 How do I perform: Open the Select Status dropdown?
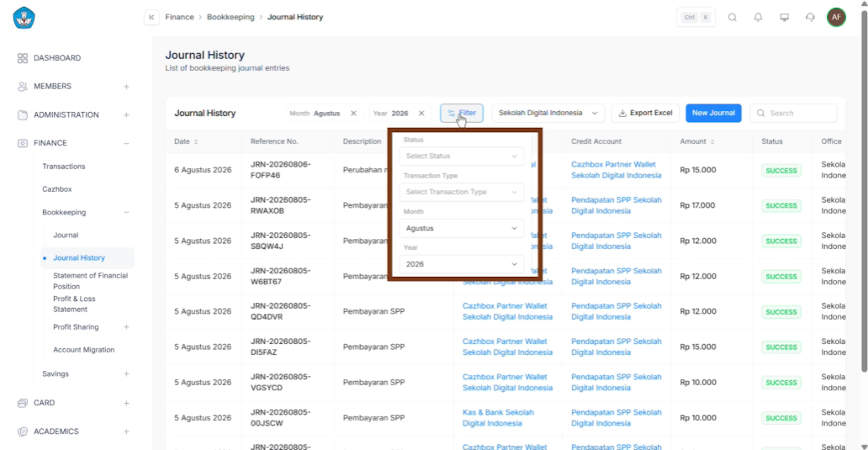click(x=462, y=156)
